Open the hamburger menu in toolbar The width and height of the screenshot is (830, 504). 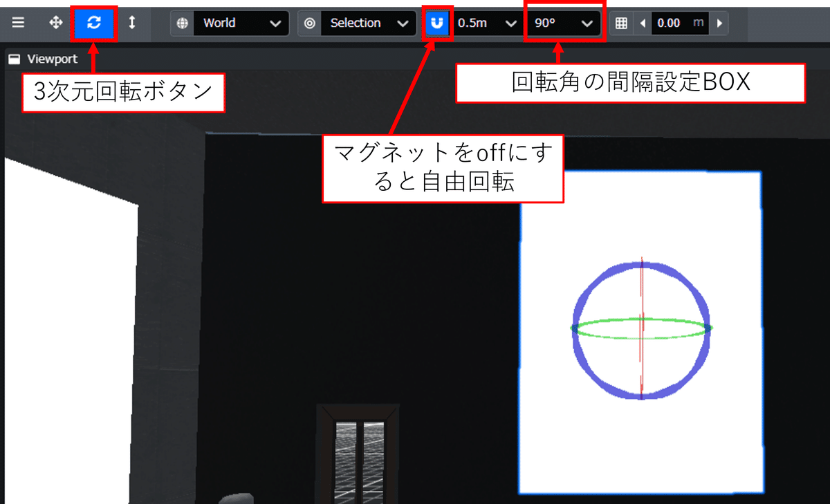pos(19,23)
